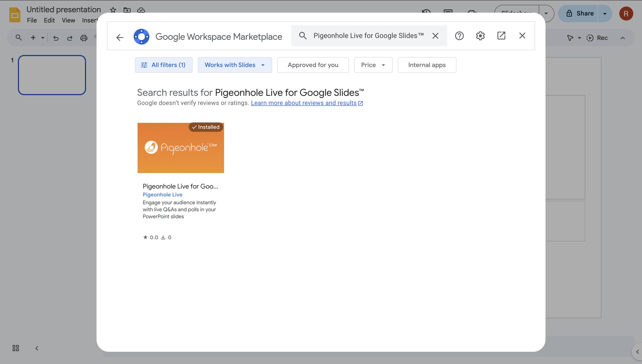Expand the Price filter dropdown
Image resolution: width=642 pixels, height=364 pixels.
pyautogui.click(x=373, y=65)
